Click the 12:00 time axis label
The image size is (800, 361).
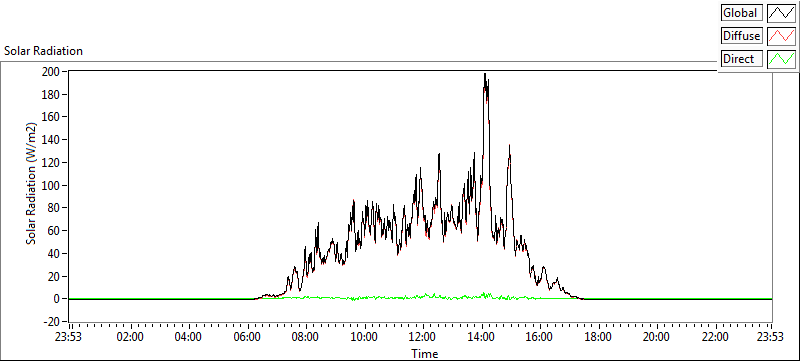tap(422, 337)
